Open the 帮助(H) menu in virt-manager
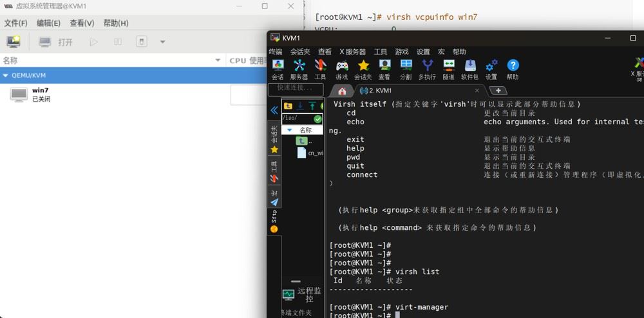This screenshot has height=318, width=644. (x=116, y=23)
